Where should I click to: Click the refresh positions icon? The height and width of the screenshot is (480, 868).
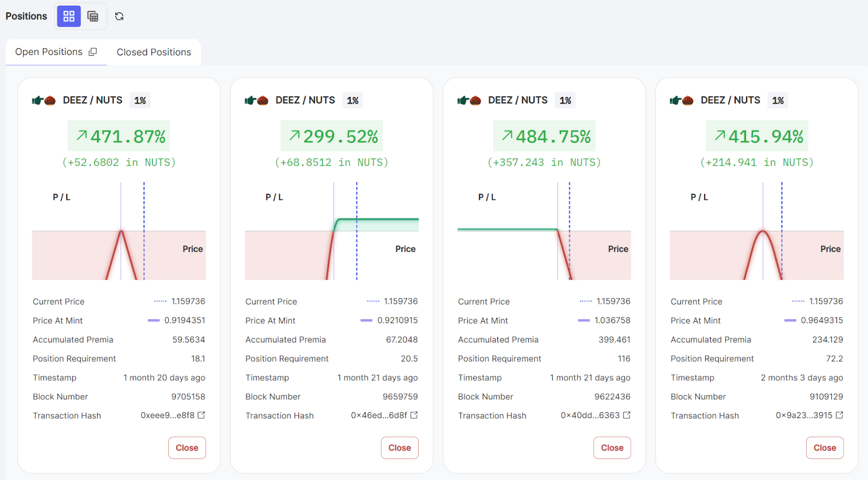click(119, 16)
